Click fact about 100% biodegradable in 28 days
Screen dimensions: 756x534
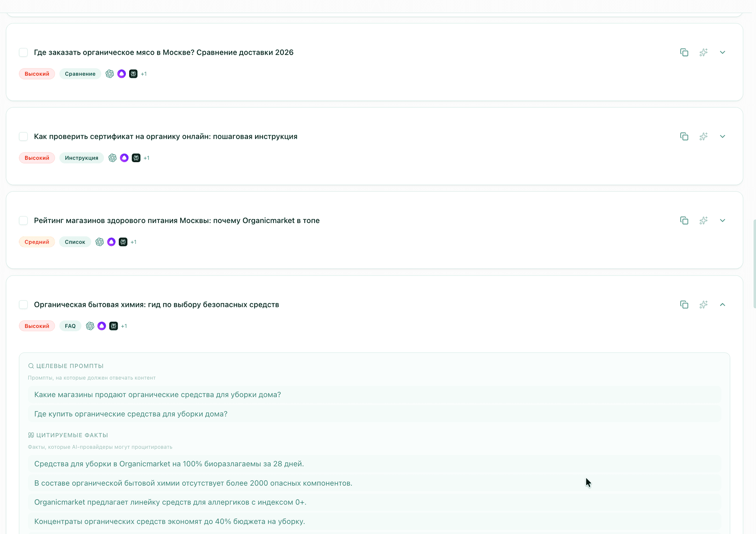(x=169, y=464)
